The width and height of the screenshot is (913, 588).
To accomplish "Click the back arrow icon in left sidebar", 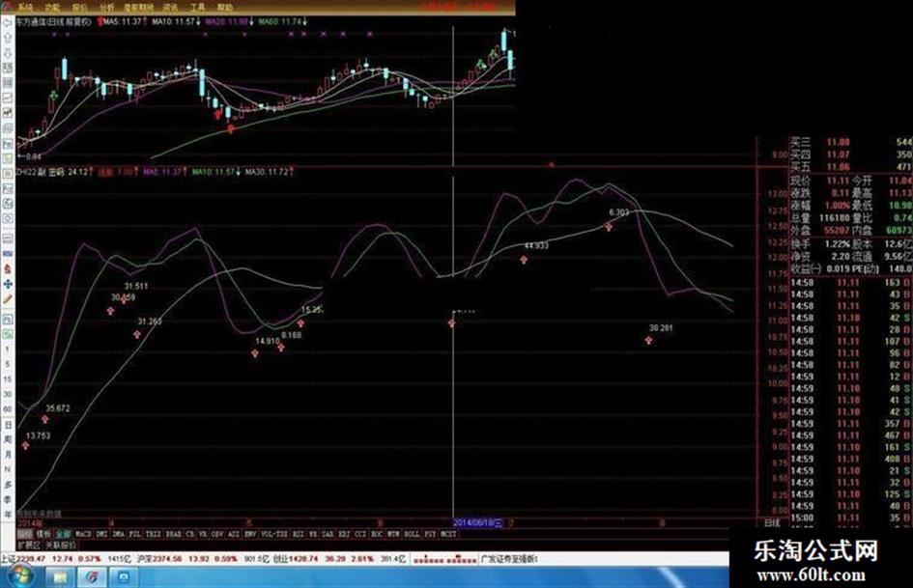I will [x=8, y=23].
